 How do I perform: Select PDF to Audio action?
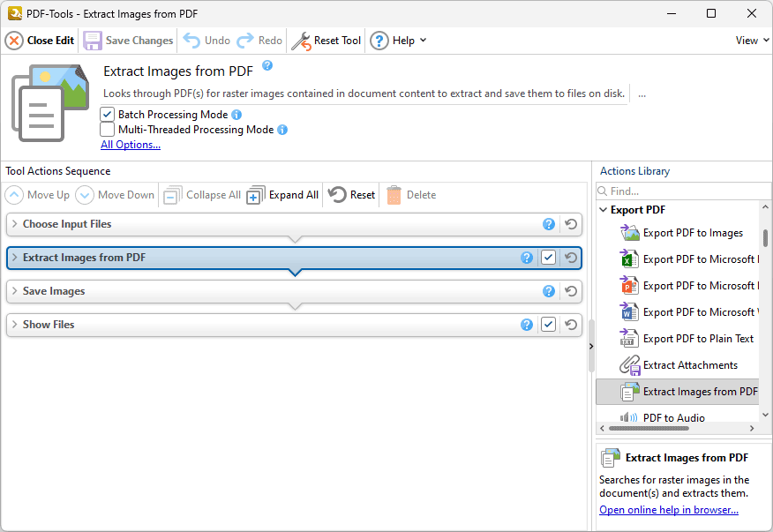pos(662,417)
